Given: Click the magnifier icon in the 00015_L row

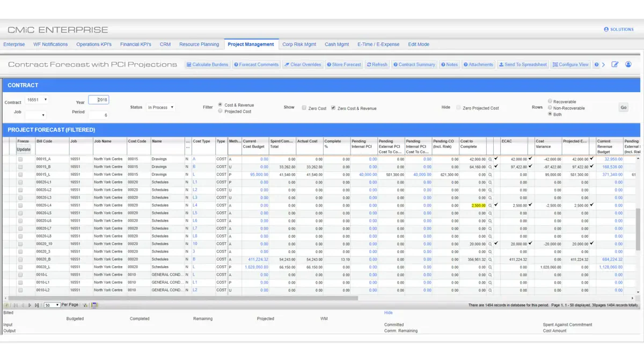Looking at the screenshot, I should (x=490, y=175).
